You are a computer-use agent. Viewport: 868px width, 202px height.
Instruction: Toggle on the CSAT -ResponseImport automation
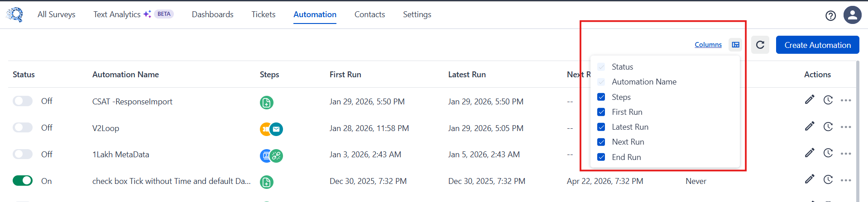click(x=23, y=101)
